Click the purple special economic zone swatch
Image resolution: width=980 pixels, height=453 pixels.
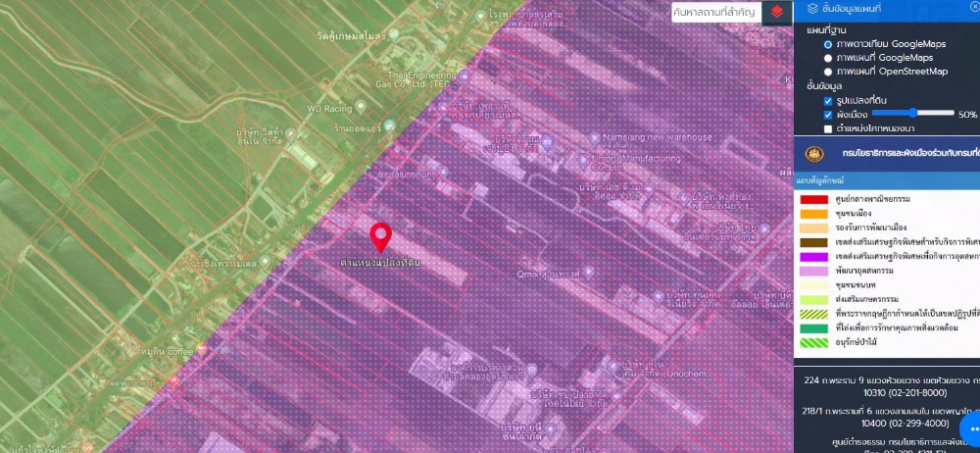pos(814,255)
